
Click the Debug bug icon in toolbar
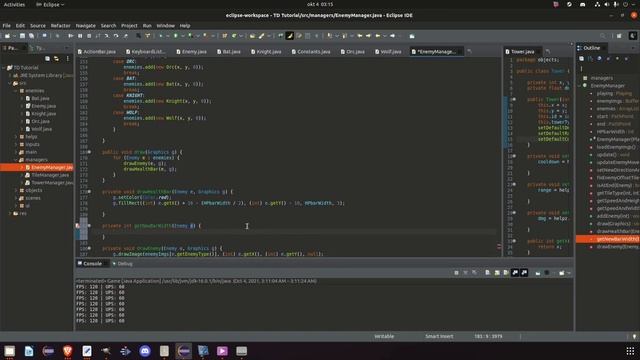click(161, 36)
